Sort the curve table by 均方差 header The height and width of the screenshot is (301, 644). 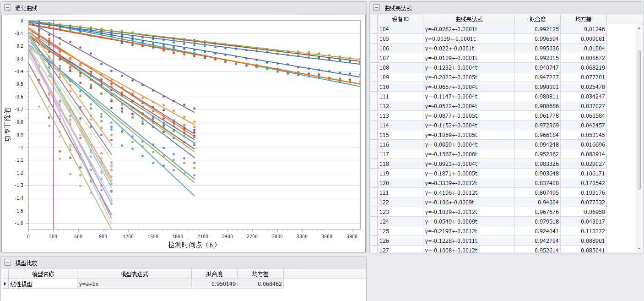(583, 19)
